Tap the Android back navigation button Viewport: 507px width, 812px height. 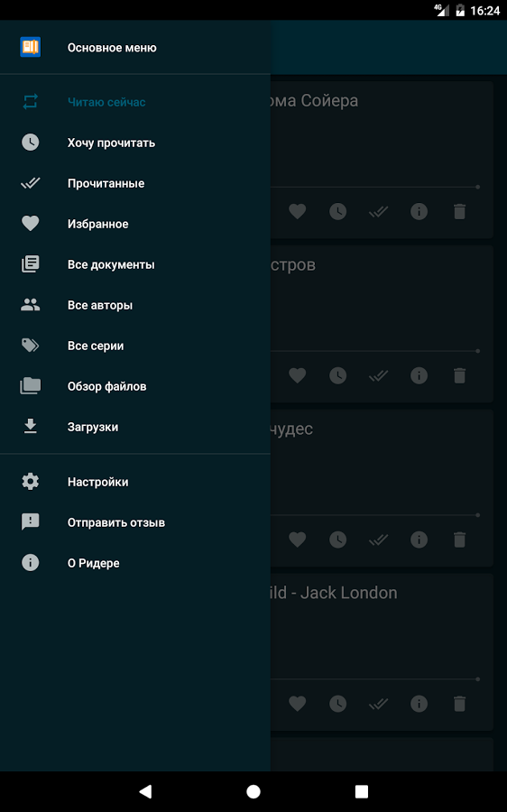pyautogui.click(x=145, y=791)
